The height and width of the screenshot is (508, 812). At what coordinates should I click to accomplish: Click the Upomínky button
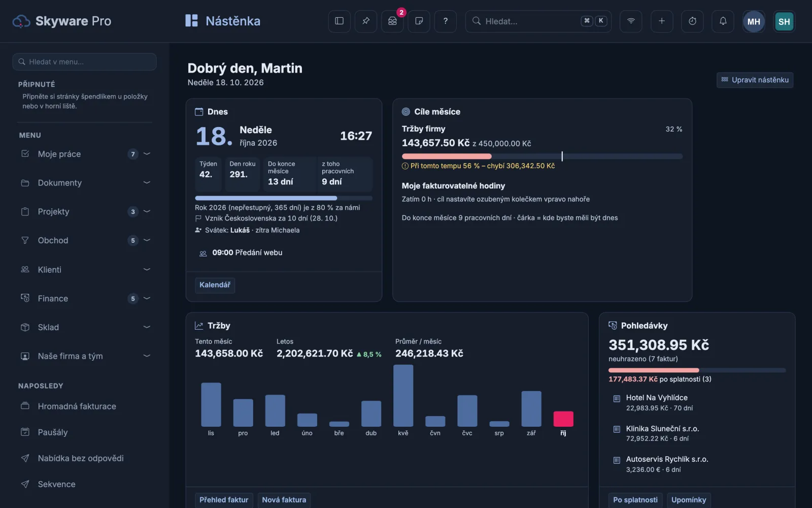689,500
